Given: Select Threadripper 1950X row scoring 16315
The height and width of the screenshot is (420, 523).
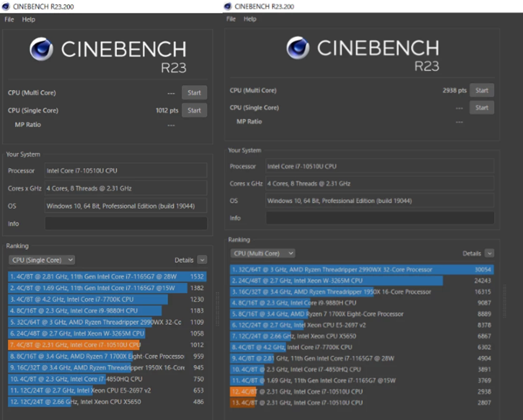Looking at the screenshot, I should tap(362, 292).
